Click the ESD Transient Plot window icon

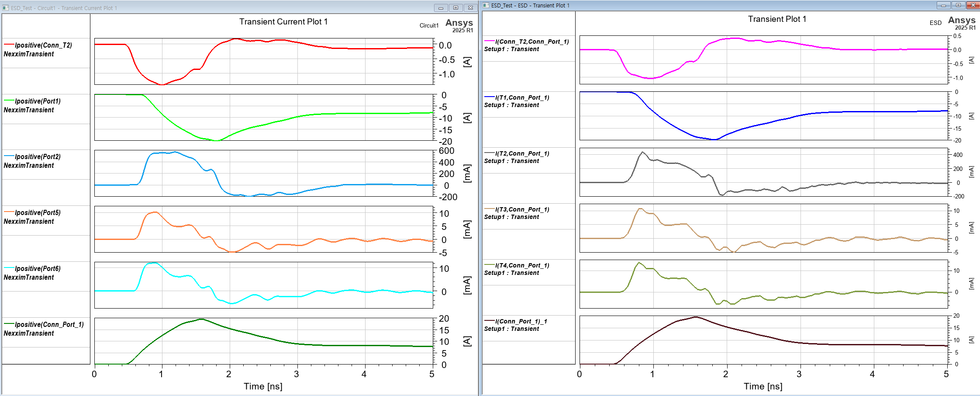[x=486, y=5]
